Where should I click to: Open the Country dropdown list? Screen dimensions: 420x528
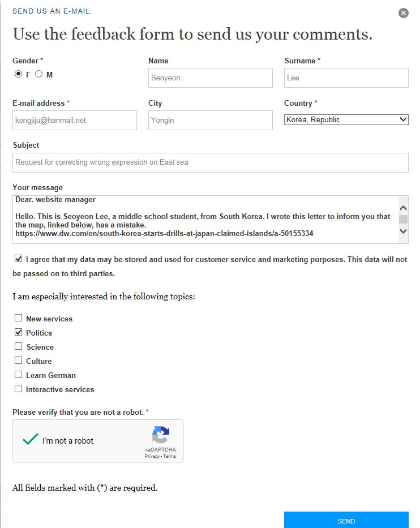tap(346, 119)
